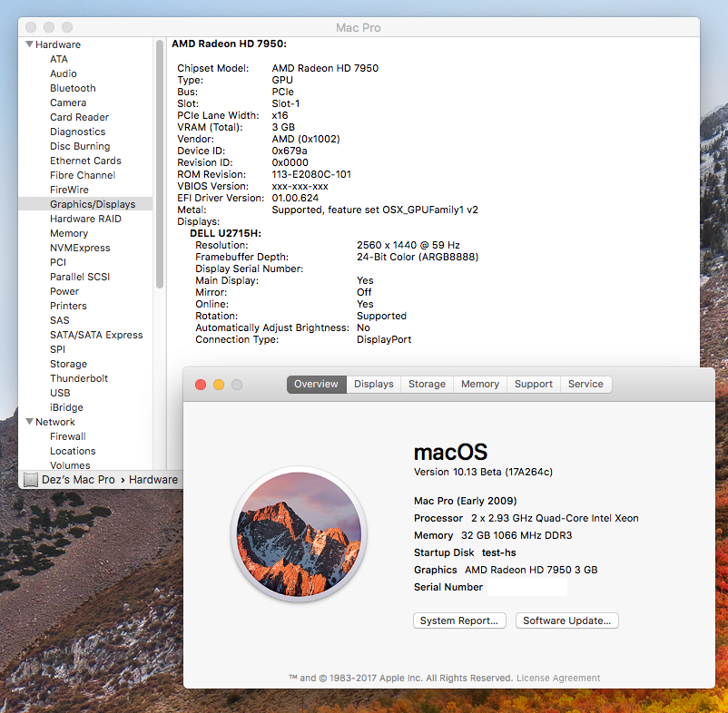Click the Mac Pro window title
The image size is (728, 713).
tap(359, 28)
